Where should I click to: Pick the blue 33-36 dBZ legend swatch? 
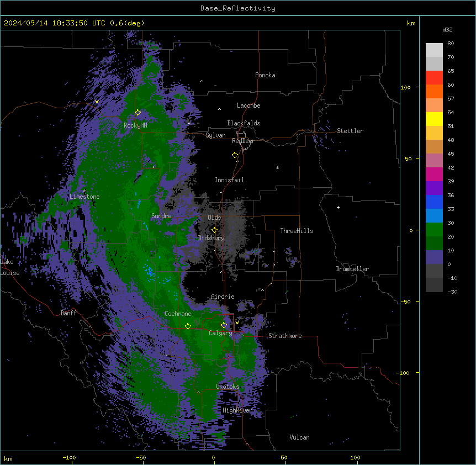click(x=434, y=202)
